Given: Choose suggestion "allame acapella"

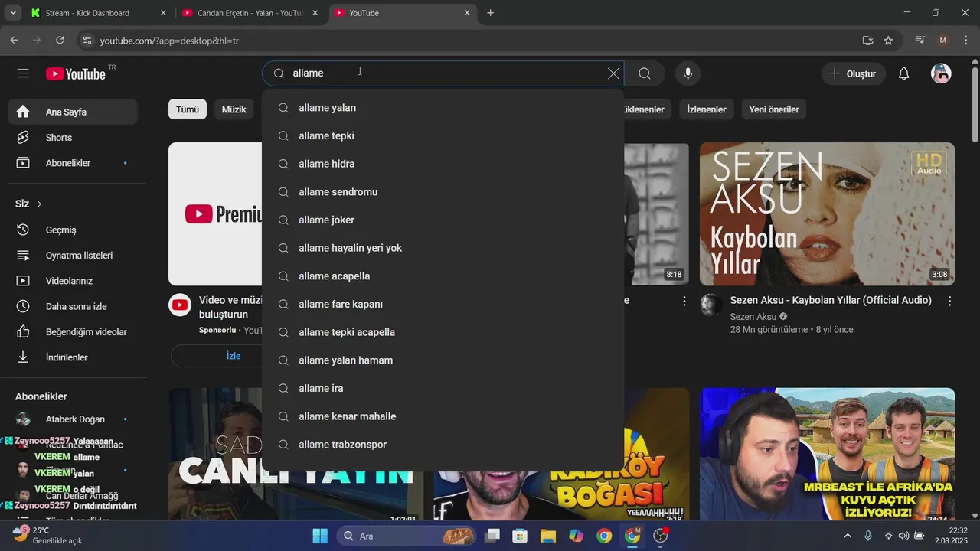Looking at the screenshot, I should pyautogui.click(x=443, y=276).
